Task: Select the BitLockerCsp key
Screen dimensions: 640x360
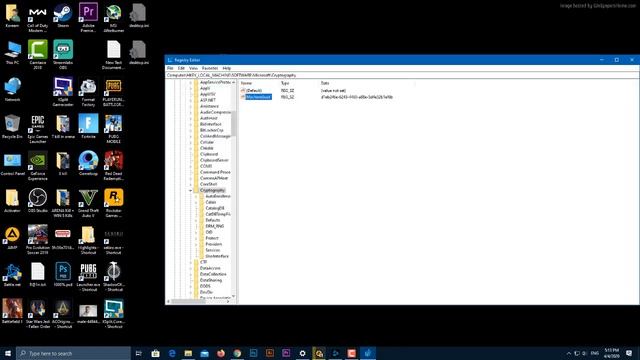Action: click(x=211, y=130)
